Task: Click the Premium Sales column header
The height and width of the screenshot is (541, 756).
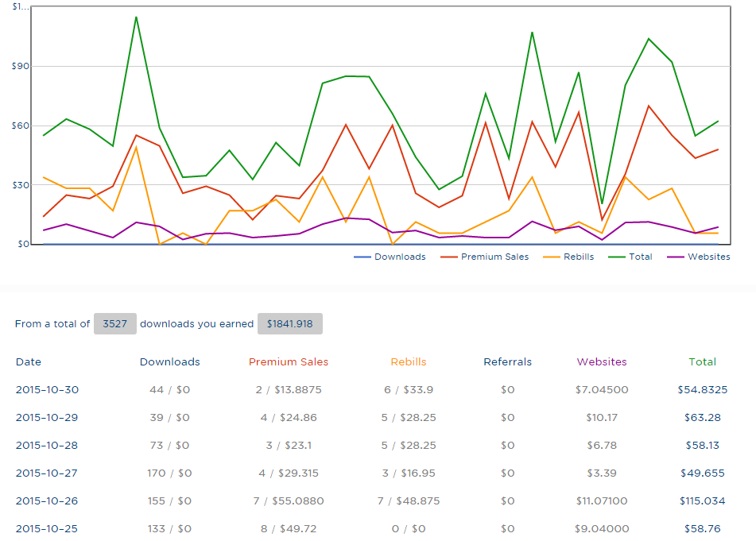Action: 289,361
